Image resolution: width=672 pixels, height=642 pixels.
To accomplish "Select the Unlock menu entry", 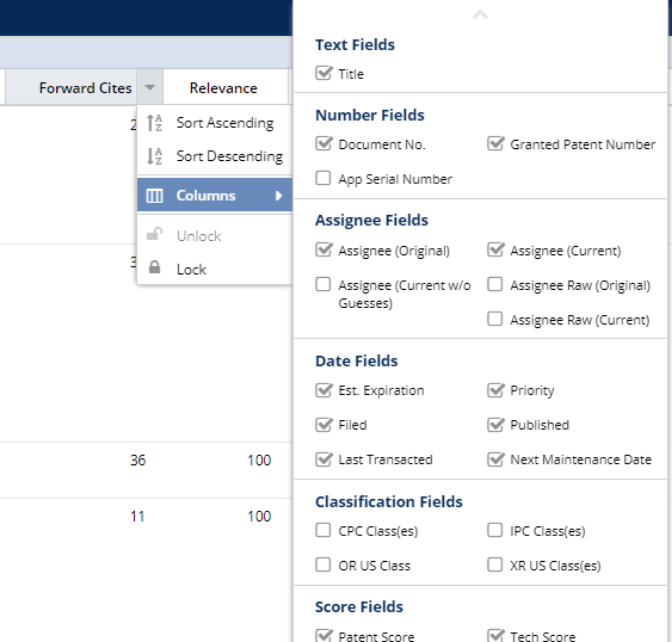I will click(x=215, y=236).
